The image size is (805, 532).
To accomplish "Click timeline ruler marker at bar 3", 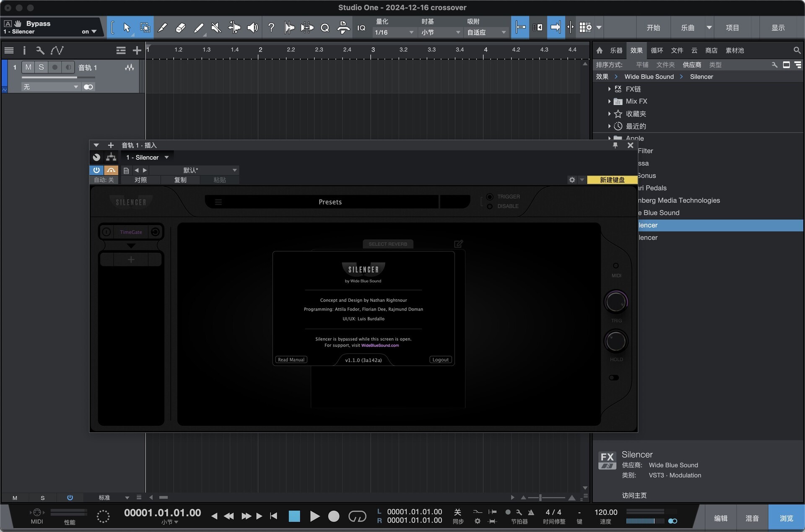I will pos(373,49).
